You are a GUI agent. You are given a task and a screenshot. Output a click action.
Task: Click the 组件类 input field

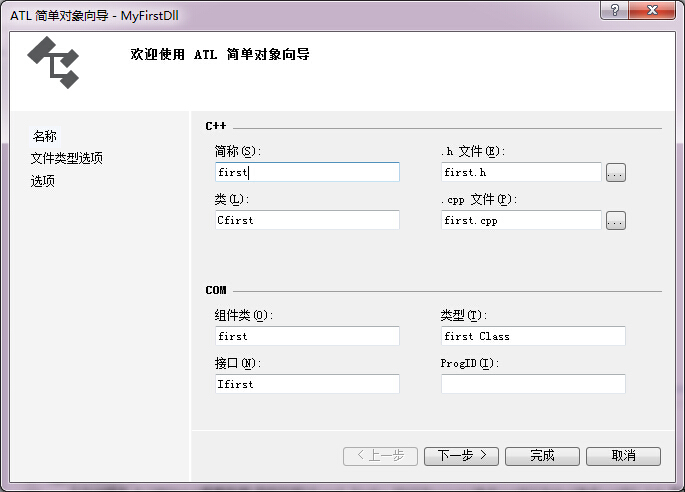click(307, 336)
